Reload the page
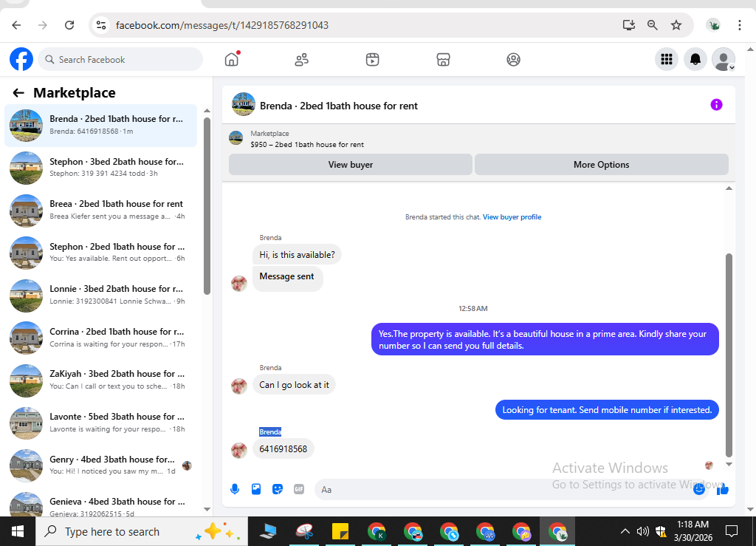The height and width of the screenshot is (546, 756). pos(69,25)
